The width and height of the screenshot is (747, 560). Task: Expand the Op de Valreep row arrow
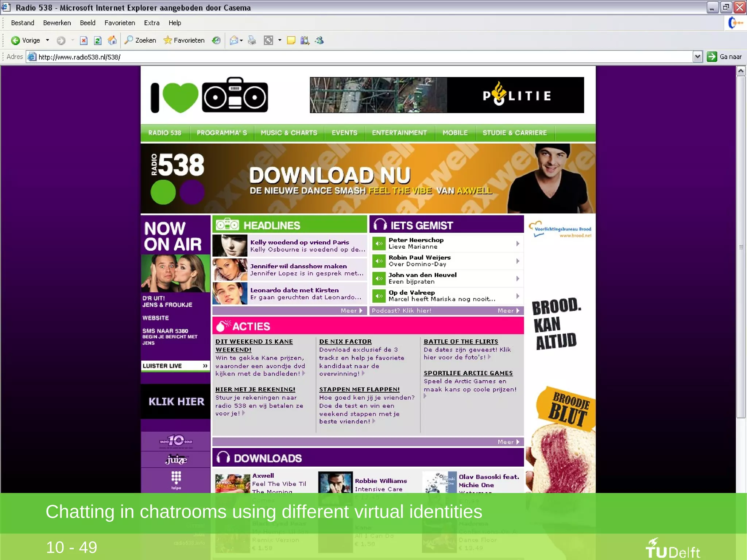pos(518,296)
